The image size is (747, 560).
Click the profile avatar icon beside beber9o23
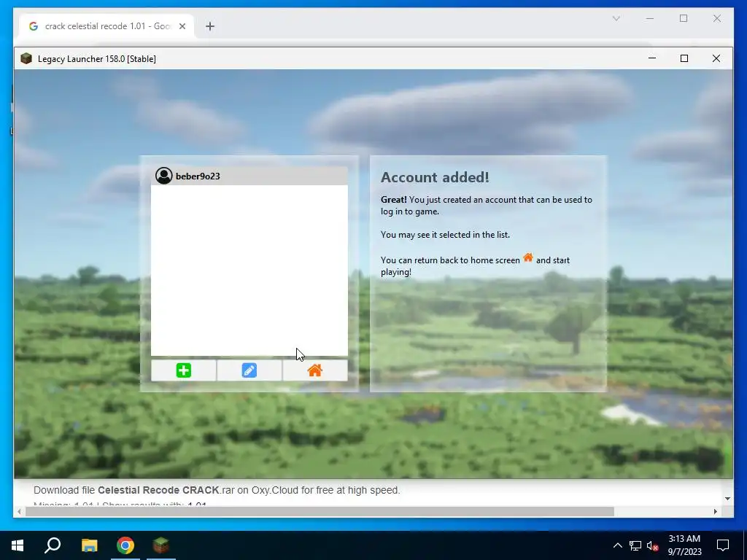[164, 176]
